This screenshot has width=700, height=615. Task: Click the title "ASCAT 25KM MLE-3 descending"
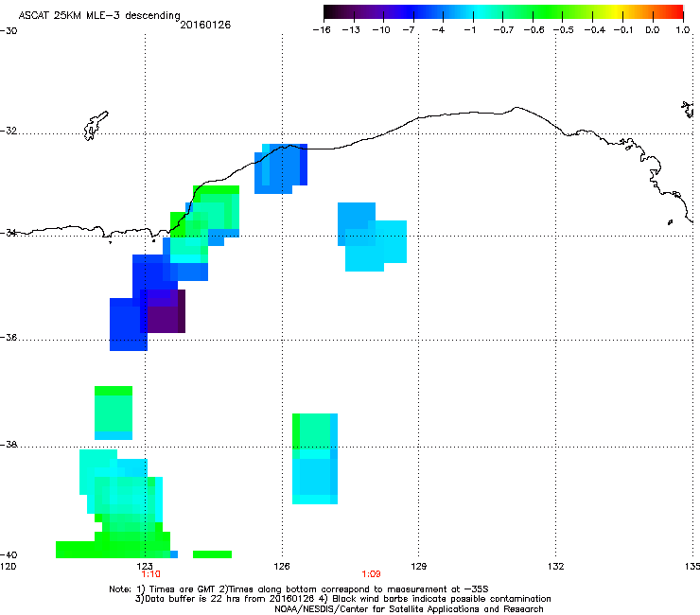click(x=99, y=16)
